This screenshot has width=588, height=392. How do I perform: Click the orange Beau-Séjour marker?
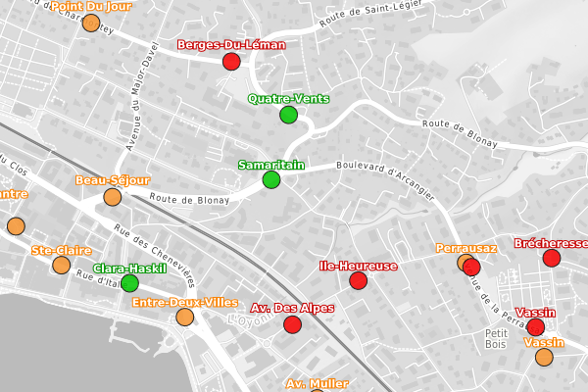coord(113,198)
